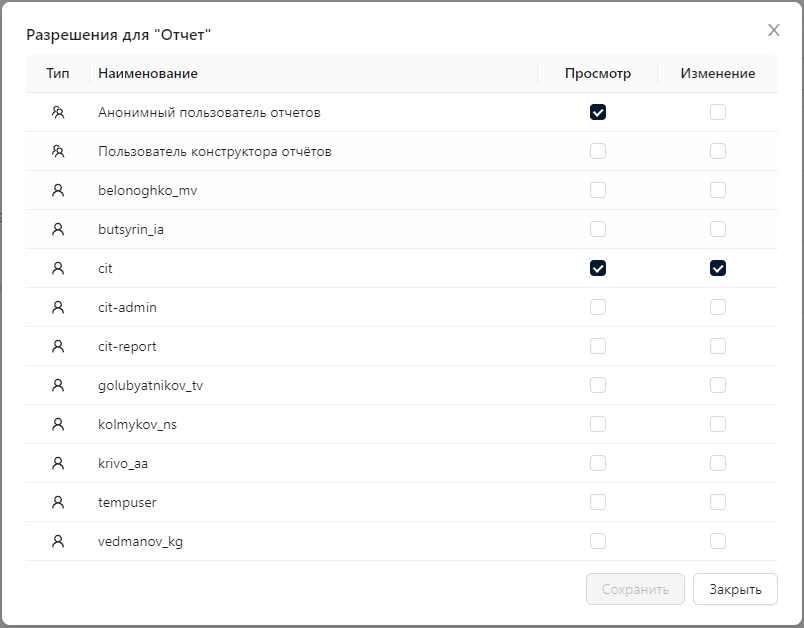Click the Наименование column header
Viewport: 804px width, 628px height.
148,73
